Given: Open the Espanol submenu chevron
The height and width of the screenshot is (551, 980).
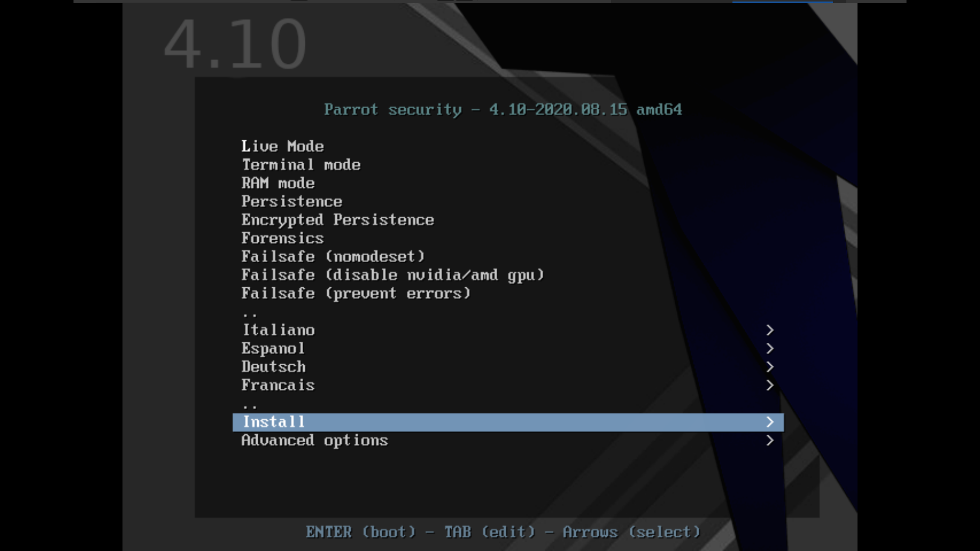Looking at the screenshot, I should pyautogui.click(x=770, y=348).
